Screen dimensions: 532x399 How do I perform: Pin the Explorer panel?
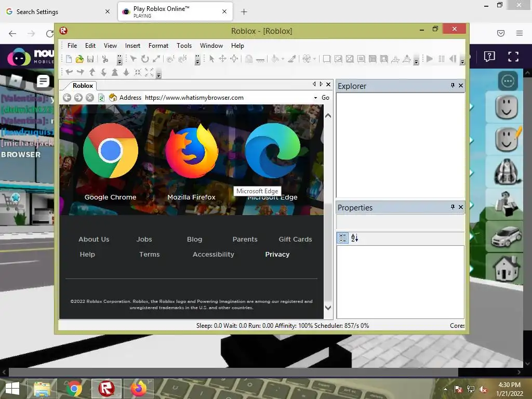click(453, 86)
